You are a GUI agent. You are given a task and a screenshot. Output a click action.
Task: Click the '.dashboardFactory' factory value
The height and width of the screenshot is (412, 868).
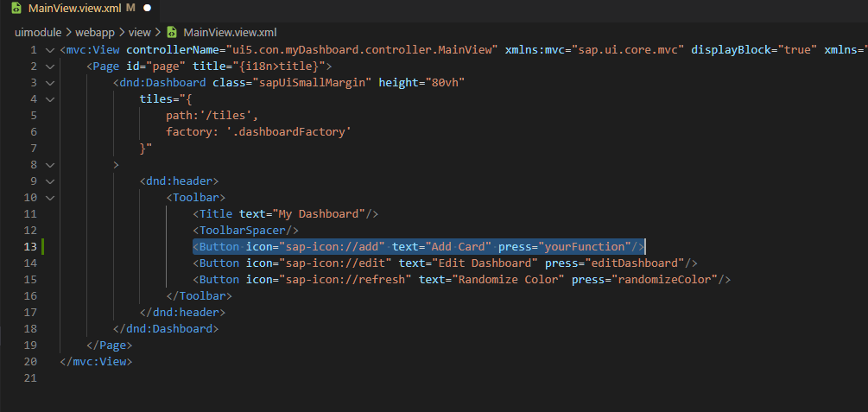(289, 132)
